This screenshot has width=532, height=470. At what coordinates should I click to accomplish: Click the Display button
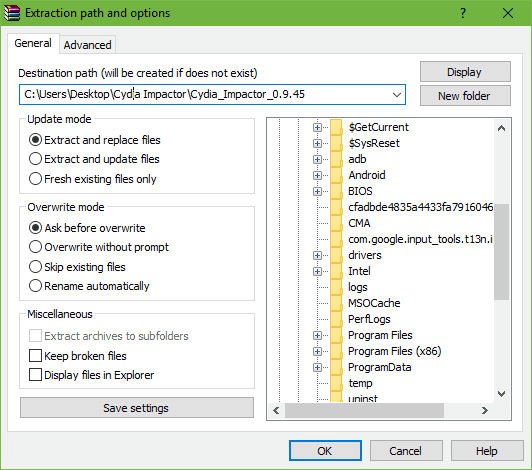(x=465, y=72)
